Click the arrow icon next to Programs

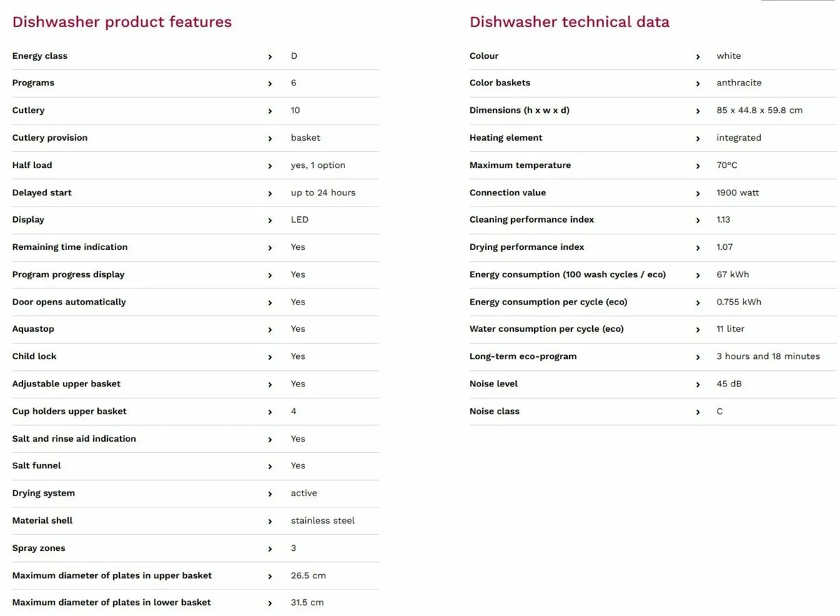pos(270,84)
